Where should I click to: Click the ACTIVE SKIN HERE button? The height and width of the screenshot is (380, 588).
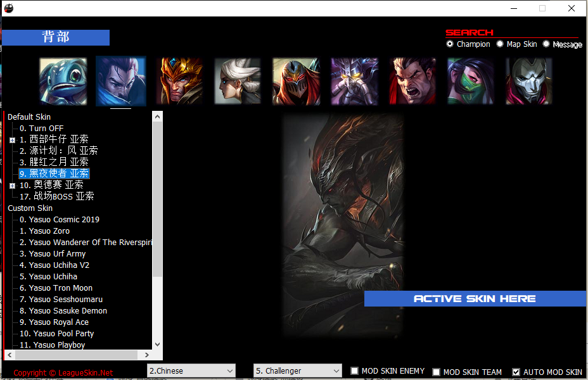coord(475,299)
